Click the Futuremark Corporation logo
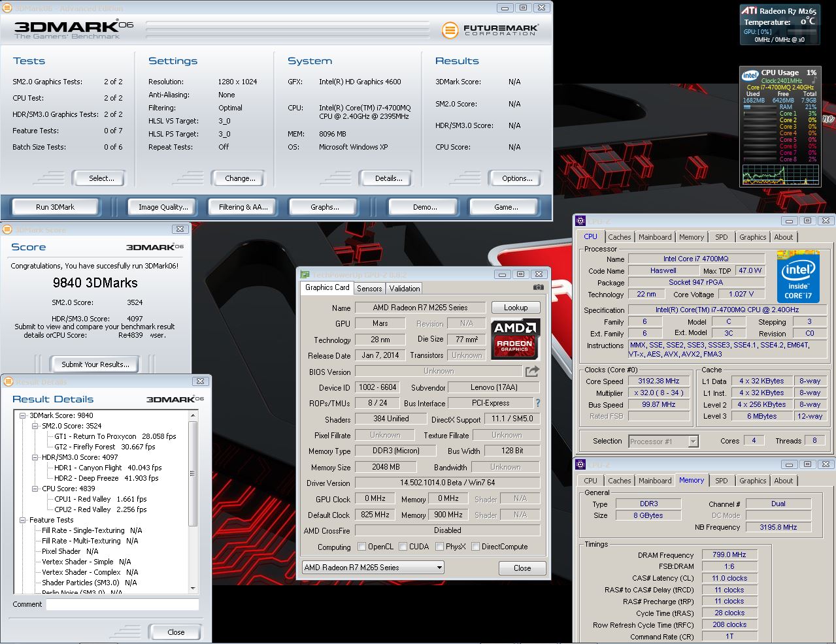The width and height of the screenshot is (836, 644). coord(490,29)
